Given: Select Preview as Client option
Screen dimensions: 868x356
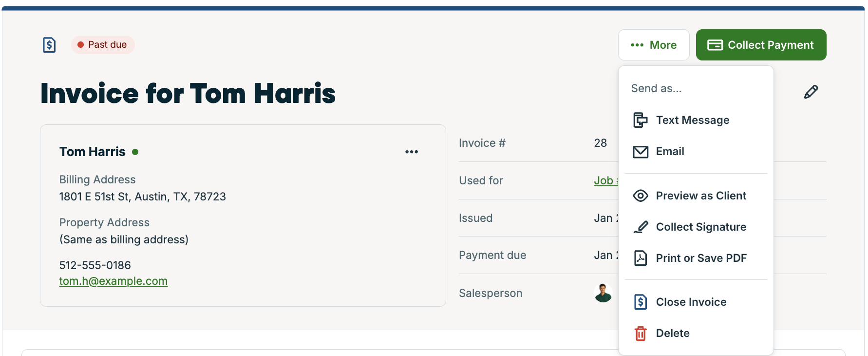Looking at the screenshot, I should click(700, 196).
